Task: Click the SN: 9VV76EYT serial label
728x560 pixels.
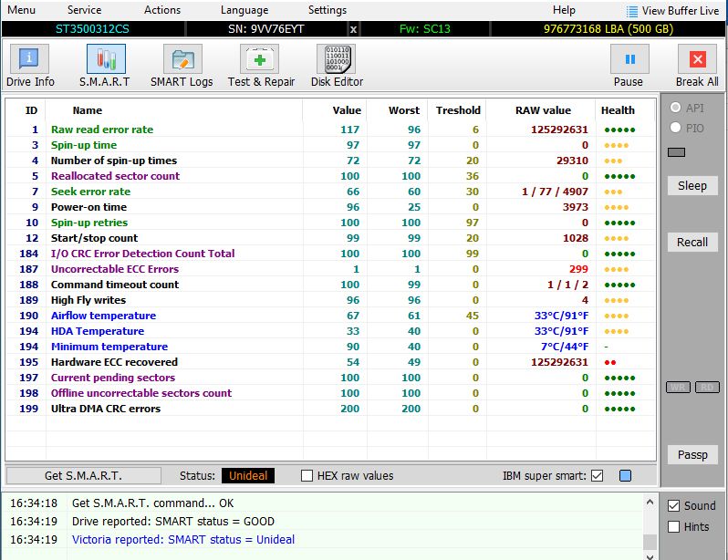Action: tap(266, 29)
